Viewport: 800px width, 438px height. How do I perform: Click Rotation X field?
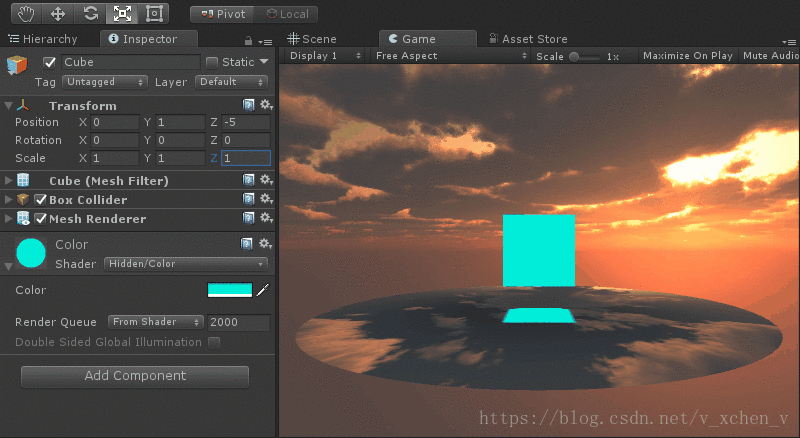[115, 140]
